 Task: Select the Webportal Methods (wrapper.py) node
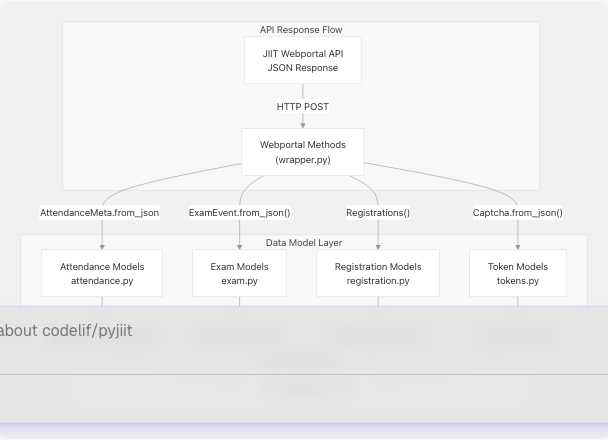[302, 152]
